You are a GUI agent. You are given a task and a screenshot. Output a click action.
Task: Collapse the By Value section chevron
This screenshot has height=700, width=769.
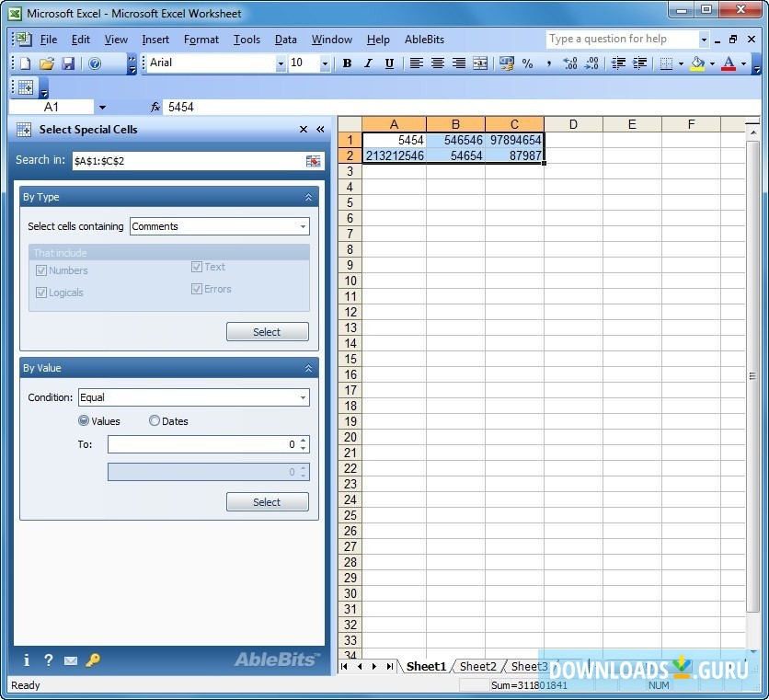pos(310,368)
